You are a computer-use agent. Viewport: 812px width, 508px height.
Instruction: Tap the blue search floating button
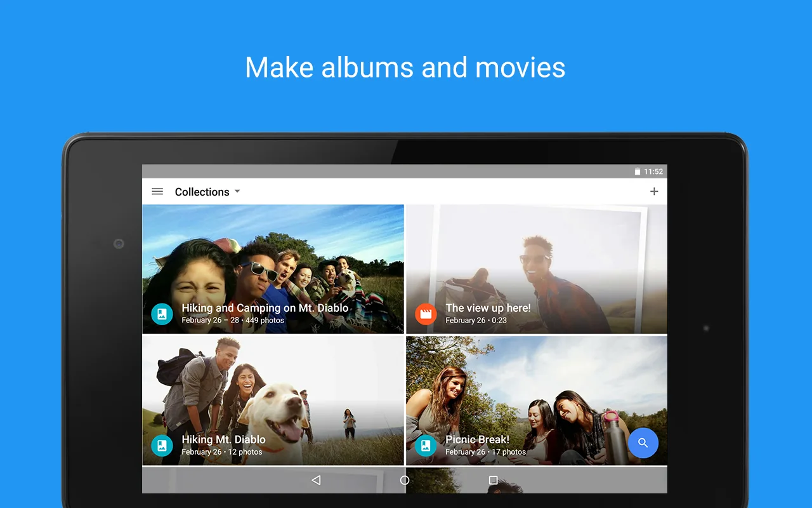[x=643, y=443]
